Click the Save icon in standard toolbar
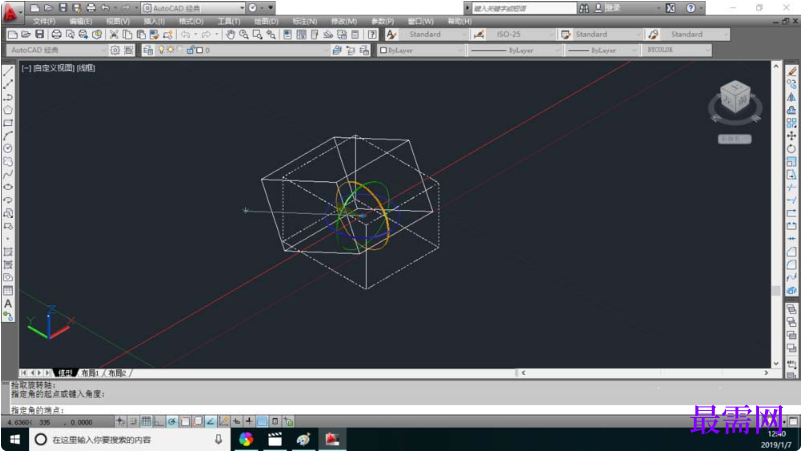The height and width of the screenshot is (451, 802). 39,34
